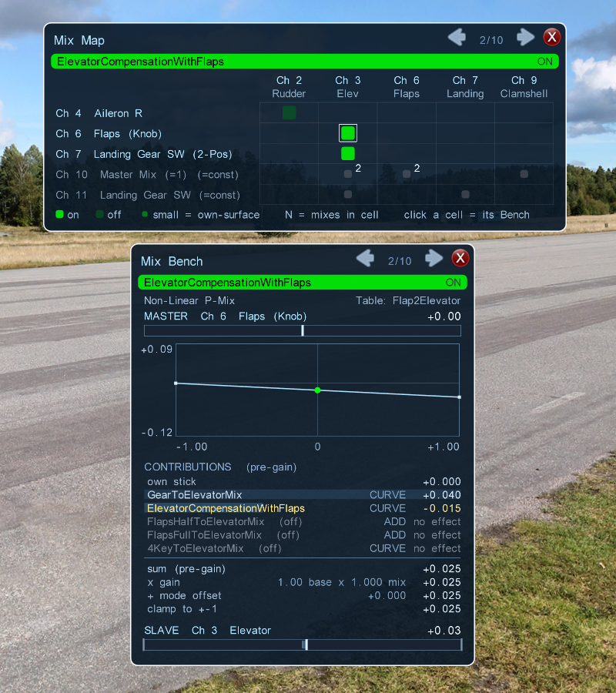Viewport: 616px width, 693px height.
Task: Go to next mix in Mix Map
Action: (525, 38)
